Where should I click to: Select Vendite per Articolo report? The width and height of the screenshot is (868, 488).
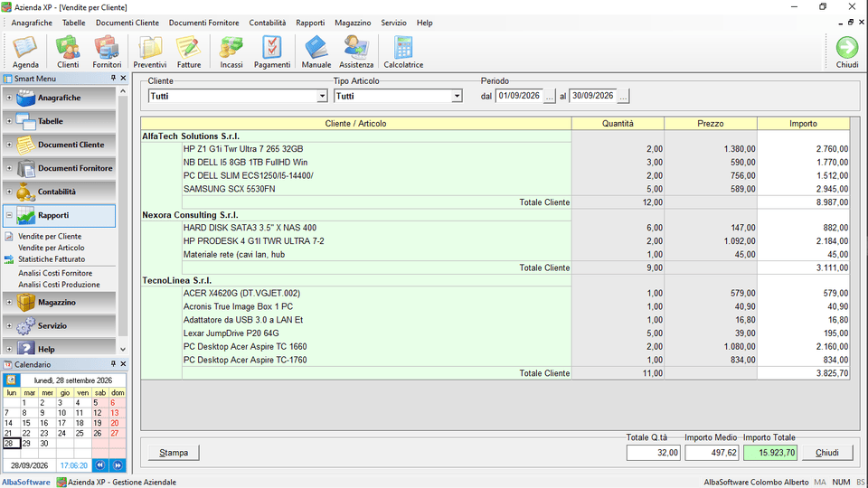click(x=52, y=248)
